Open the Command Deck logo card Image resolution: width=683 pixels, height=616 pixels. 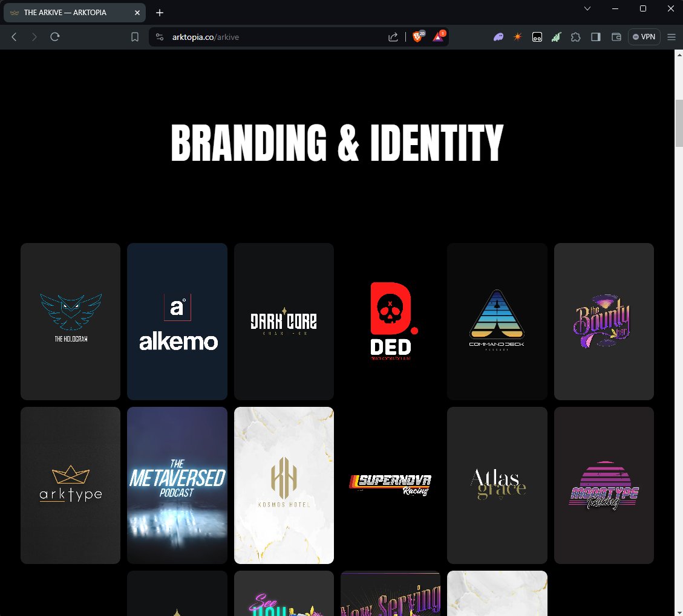point(497,321)
